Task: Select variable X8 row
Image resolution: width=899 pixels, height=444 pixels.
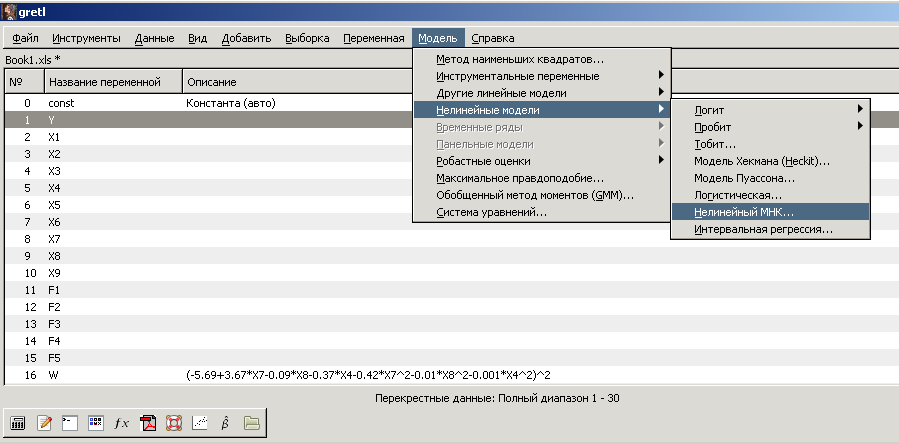Action: (451, 256)
